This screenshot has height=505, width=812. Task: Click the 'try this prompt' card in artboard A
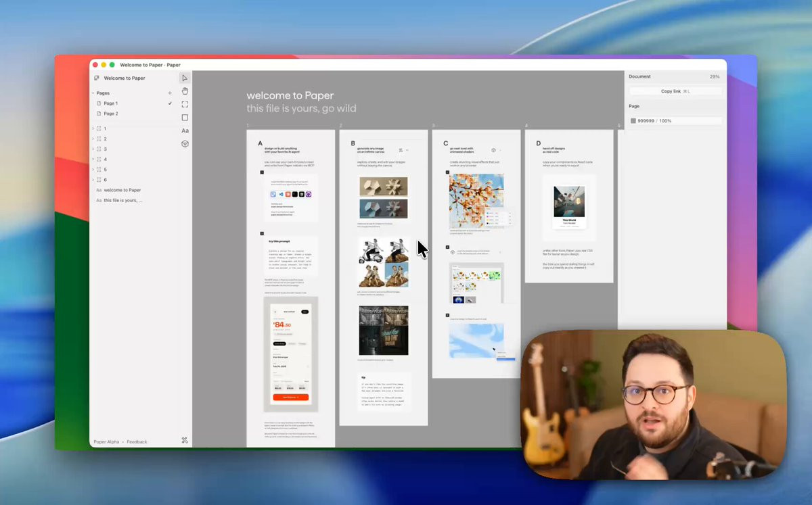(290, 255)
